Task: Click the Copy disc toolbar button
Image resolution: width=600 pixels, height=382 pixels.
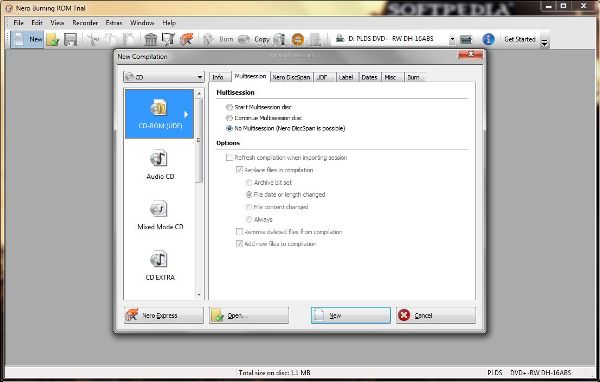Action: [x=253, y=39]
